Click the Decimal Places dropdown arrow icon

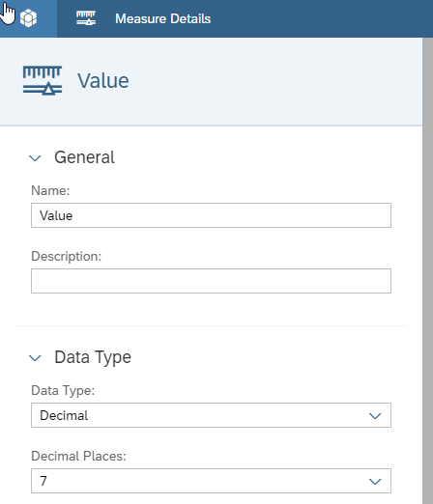click(x=375, y=482)
